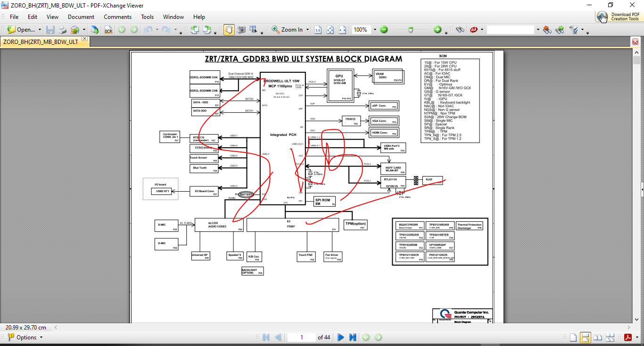Set zoom to actual size 1:1
Viewport: 644px width, 346px height.
(318, 30)
